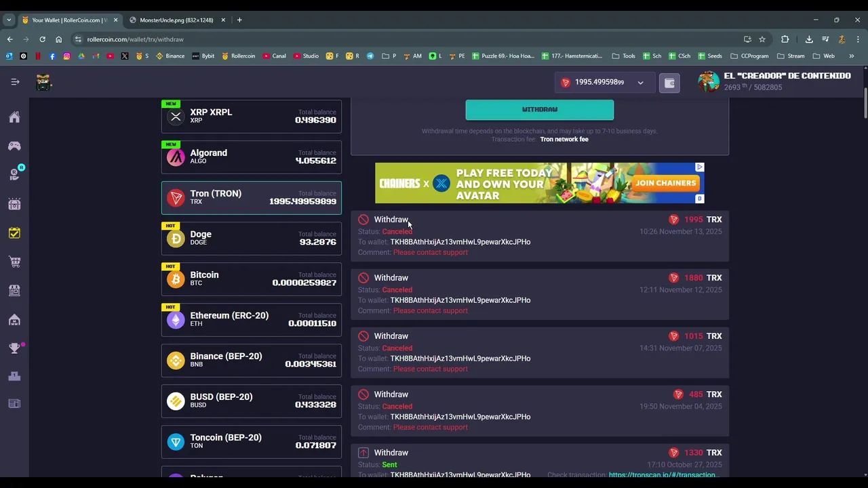868x488 pixels.
Task: Open a new browser tab
Action: pos(239,20)
